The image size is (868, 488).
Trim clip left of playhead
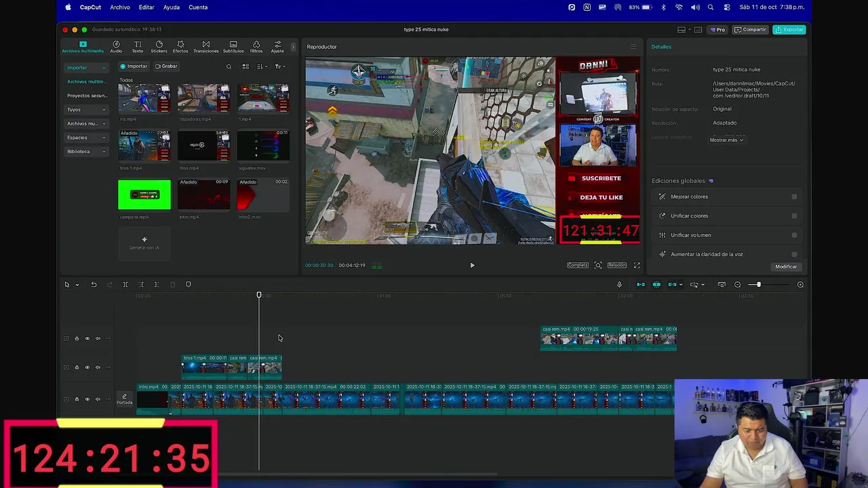pyautogui.click(x=141, y=285)
